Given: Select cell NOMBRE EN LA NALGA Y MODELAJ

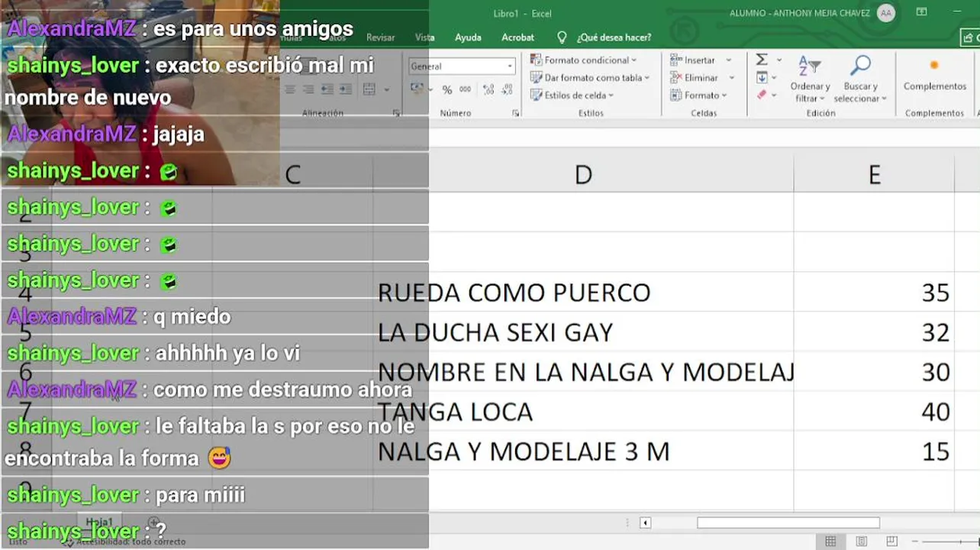Looking at the screenshot, I should point(584,371).
